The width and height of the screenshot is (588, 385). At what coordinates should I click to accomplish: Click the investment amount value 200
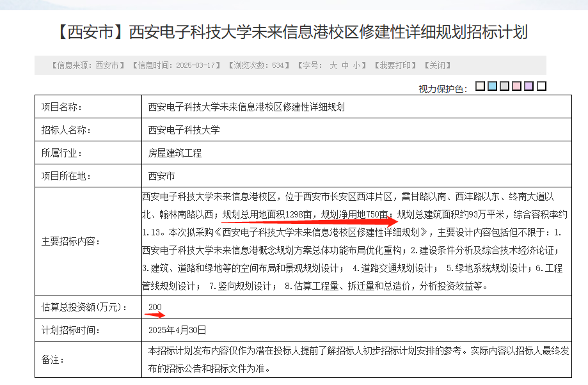point(155,307)
